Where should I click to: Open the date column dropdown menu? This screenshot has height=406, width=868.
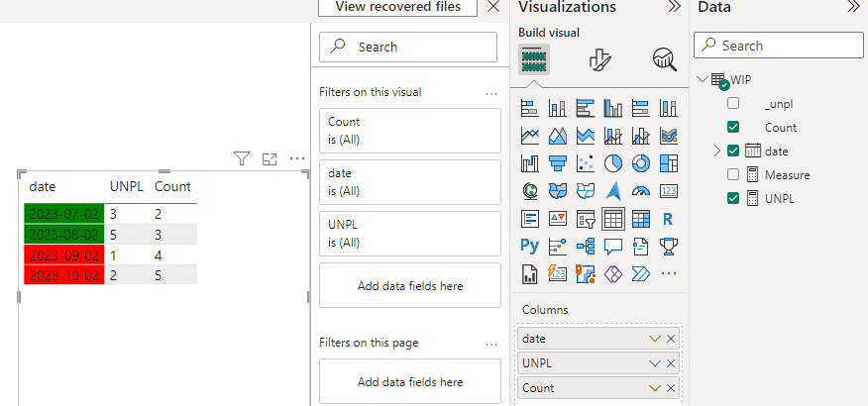655,339
